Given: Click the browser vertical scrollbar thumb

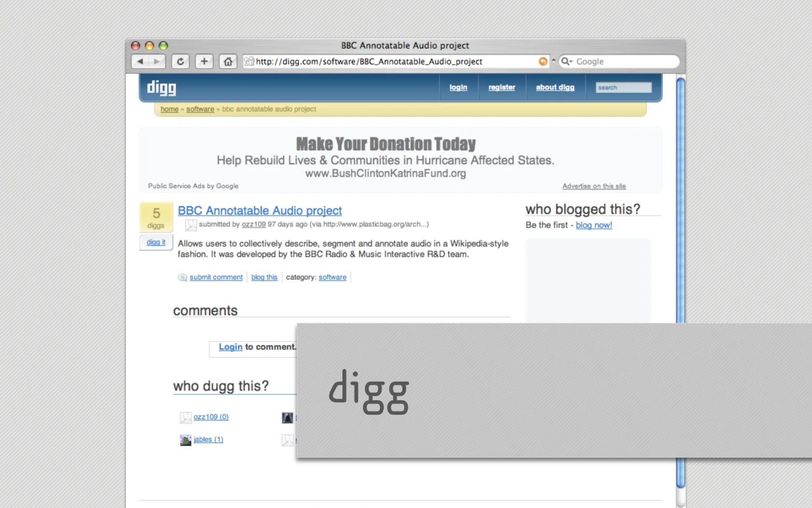Looking at the screenshot, I should tap(681, 283).
